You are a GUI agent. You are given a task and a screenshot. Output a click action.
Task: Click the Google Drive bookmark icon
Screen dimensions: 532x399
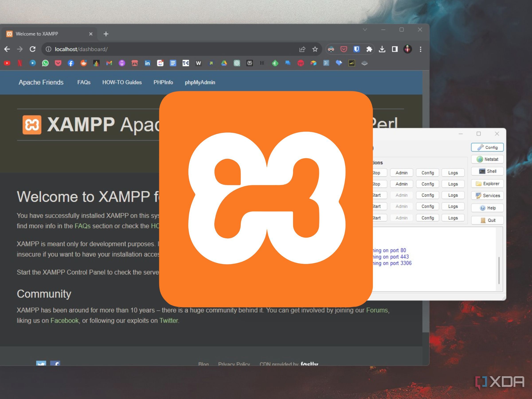click(224, 63)
